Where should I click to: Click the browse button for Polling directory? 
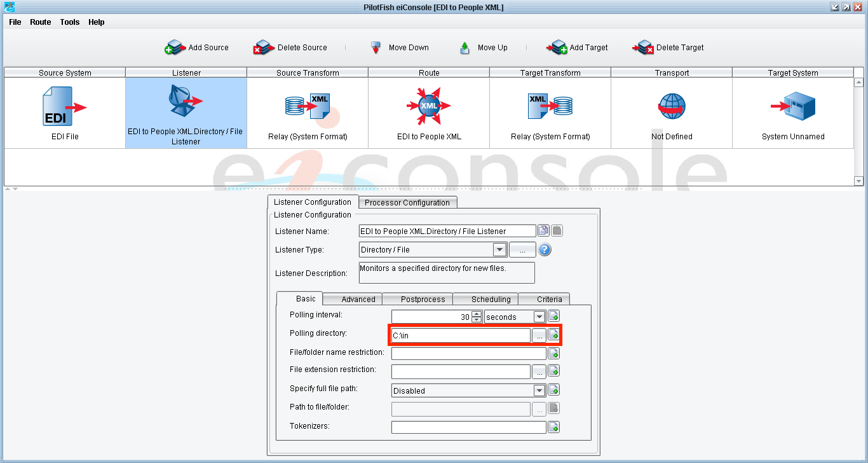[x=539, y=335]
